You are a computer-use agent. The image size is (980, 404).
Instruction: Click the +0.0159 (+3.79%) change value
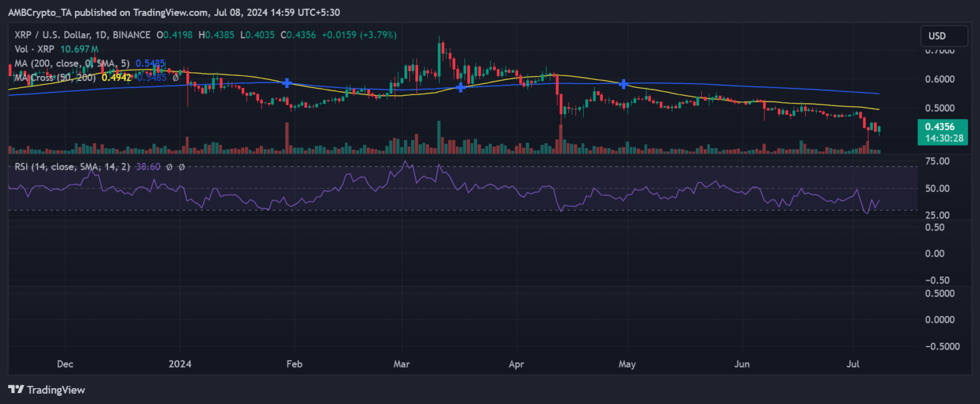coord(359,35)
